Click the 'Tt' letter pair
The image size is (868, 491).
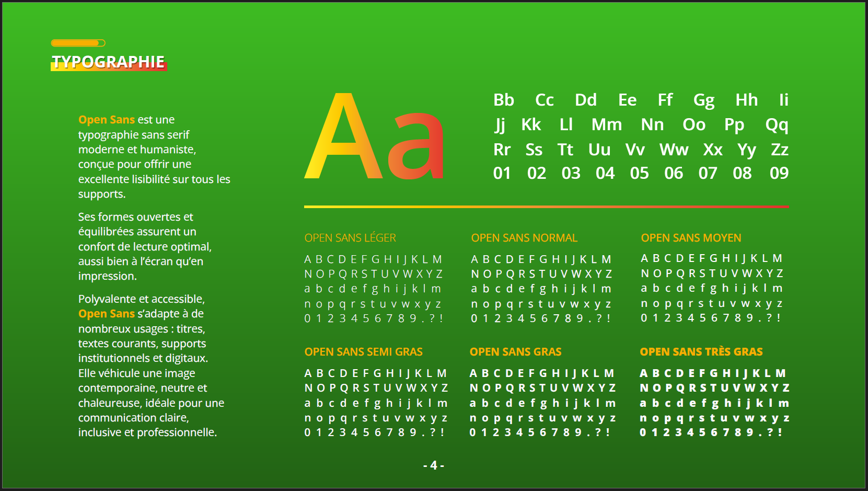point(565,150)
